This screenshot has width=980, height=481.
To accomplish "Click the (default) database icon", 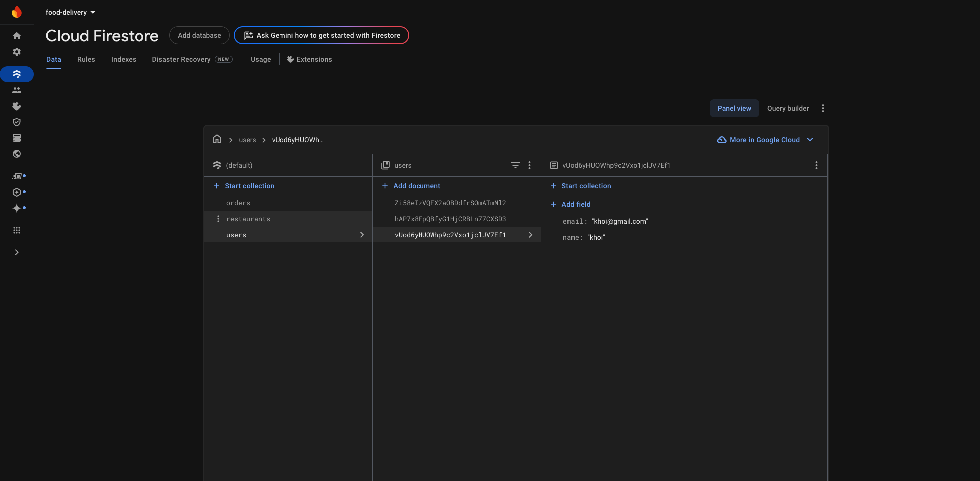I will [217, 165].
